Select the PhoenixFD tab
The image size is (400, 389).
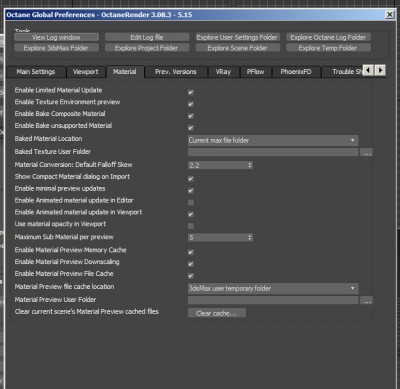point(296,72)
